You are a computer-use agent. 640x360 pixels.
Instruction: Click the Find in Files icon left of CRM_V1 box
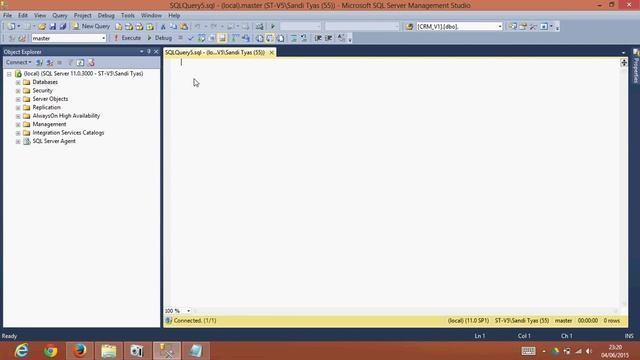click(409, 26)
